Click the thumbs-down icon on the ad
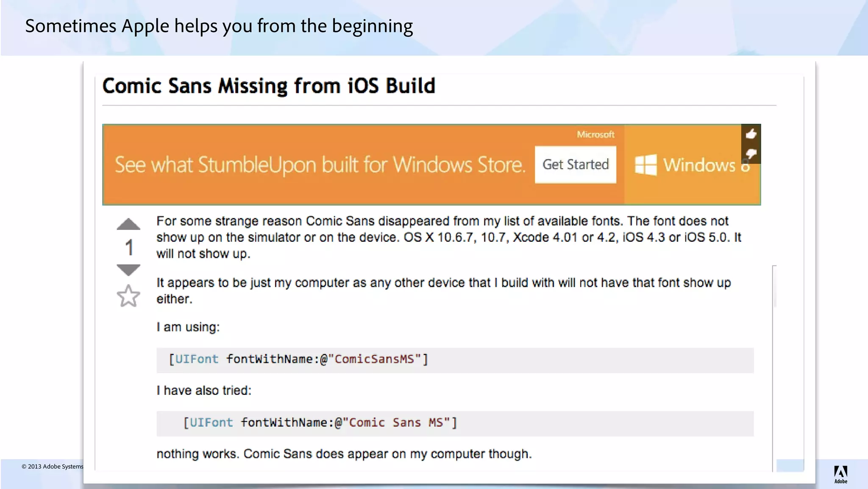The height and width of the screenshot is (489, 868). point(751,154)
